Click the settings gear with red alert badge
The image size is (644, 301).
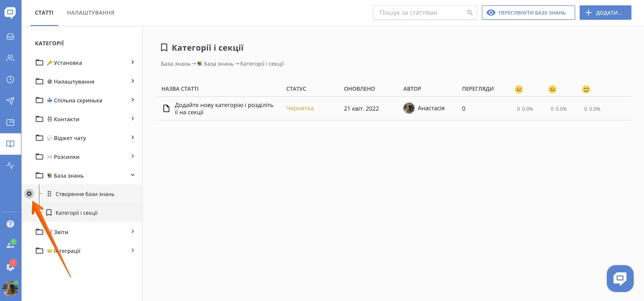[x=10, y=267]
